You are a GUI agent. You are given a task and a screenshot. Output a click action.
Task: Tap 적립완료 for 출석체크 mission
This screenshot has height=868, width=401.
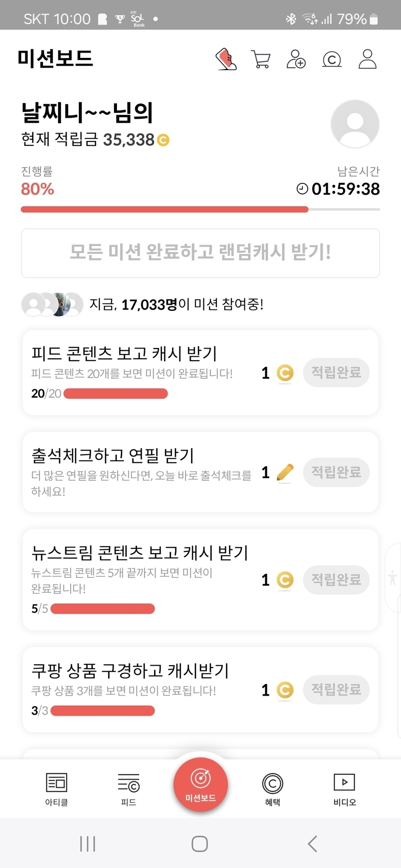coord(336,472)
